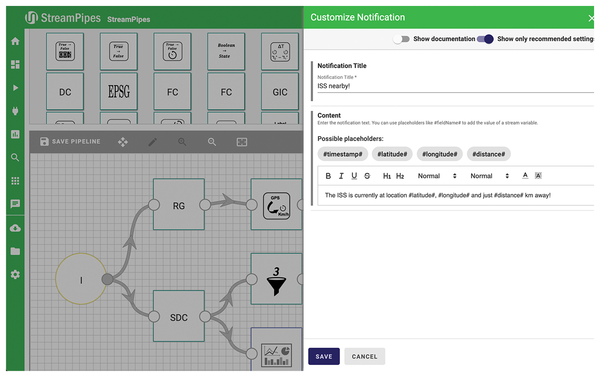Close the Customize Notification panel
Viewport: 600px width, 377px height.
tap(591, 18)
